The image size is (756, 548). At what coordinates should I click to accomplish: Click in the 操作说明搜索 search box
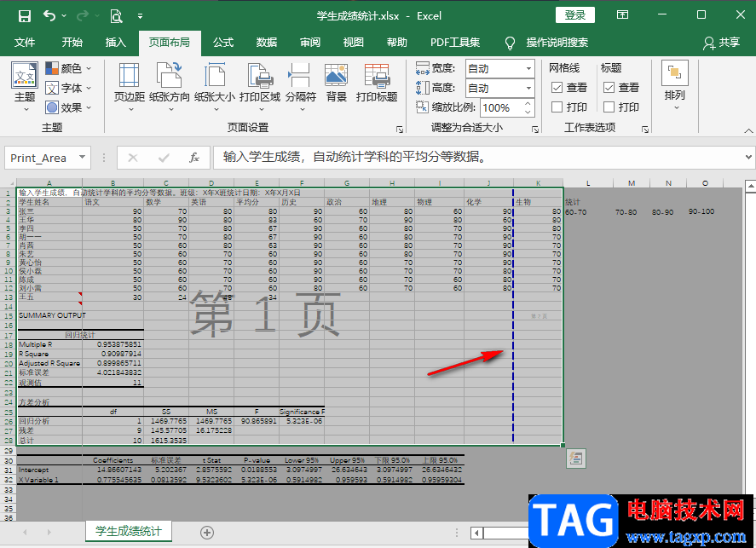tap(557, 43)
